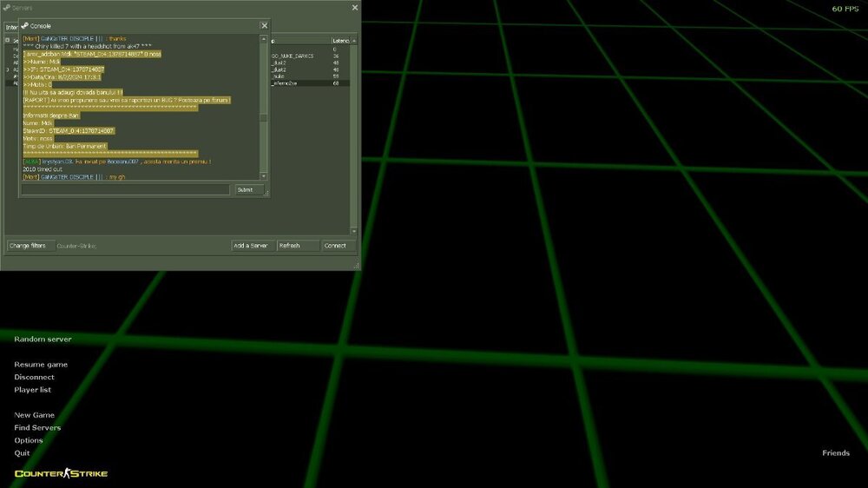Open the Friends link at bottom right
The width and height of the screenshot is (868, 488).
[x=836, y=453]
